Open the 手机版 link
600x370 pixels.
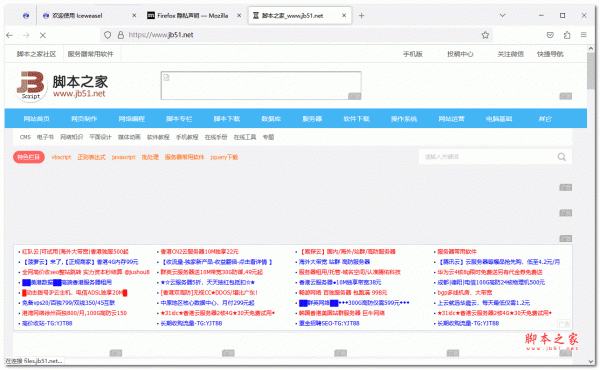tap(412, 54)
